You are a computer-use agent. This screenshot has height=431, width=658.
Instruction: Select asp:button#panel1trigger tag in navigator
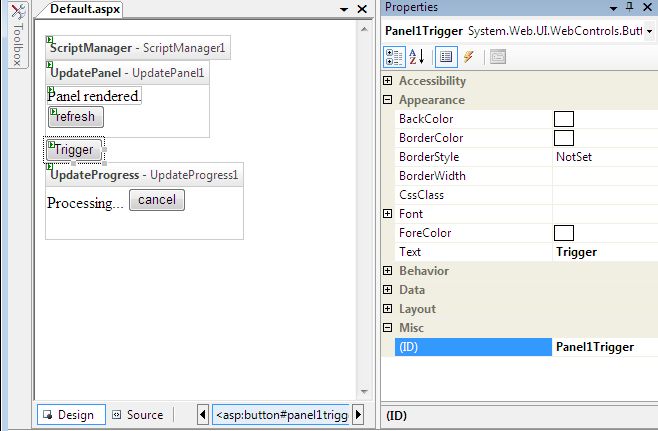pyautogui.click(x=281, y=415)
